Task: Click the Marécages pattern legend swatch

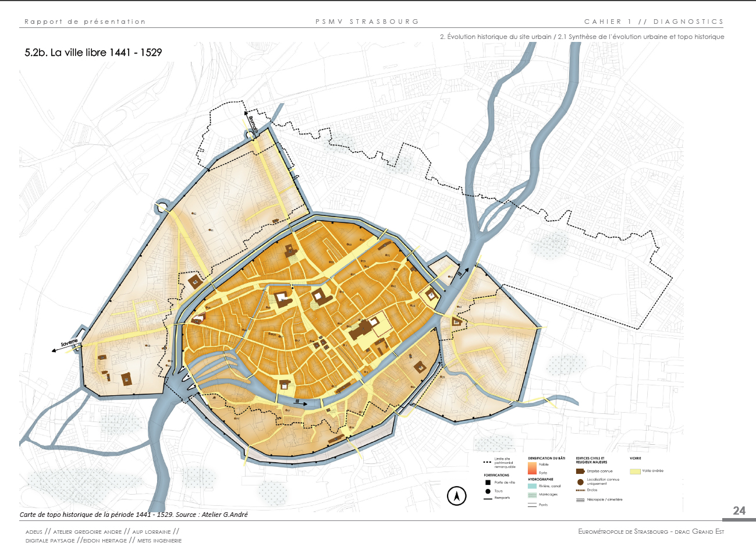Action: click(532, 495)
